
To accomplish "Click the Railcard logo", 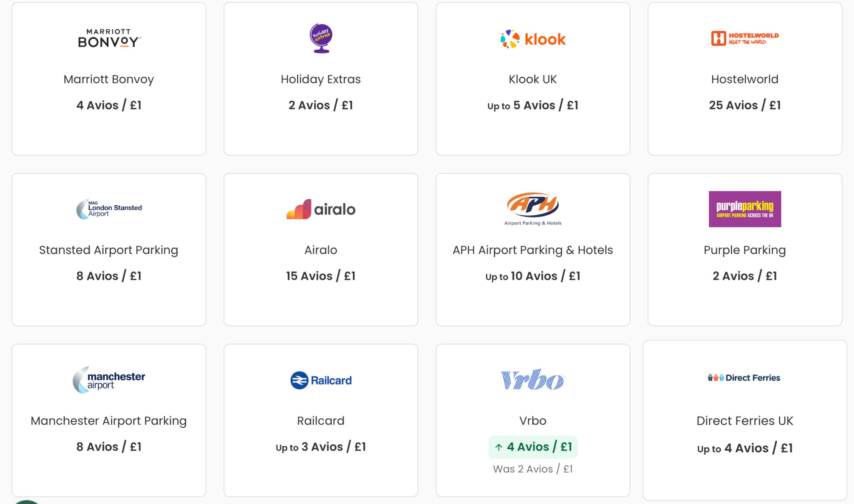I will click(x=321, y=380).
